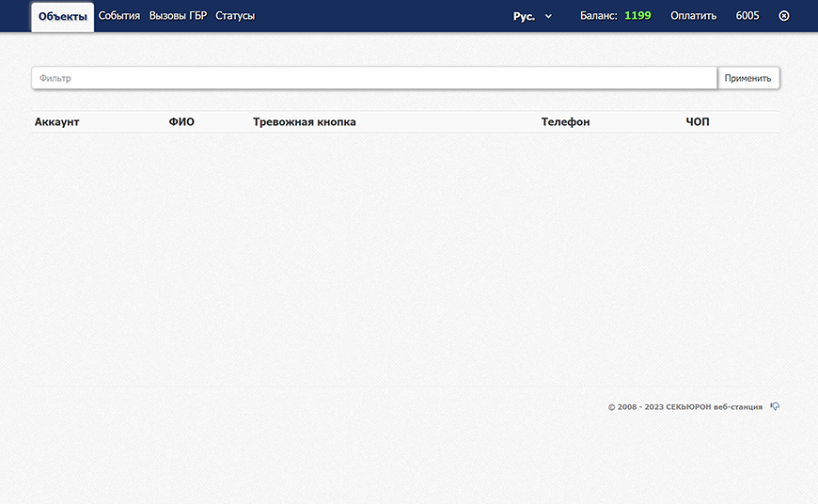
Task: Click the ЧОП column header
Action: tap(698, 122)
